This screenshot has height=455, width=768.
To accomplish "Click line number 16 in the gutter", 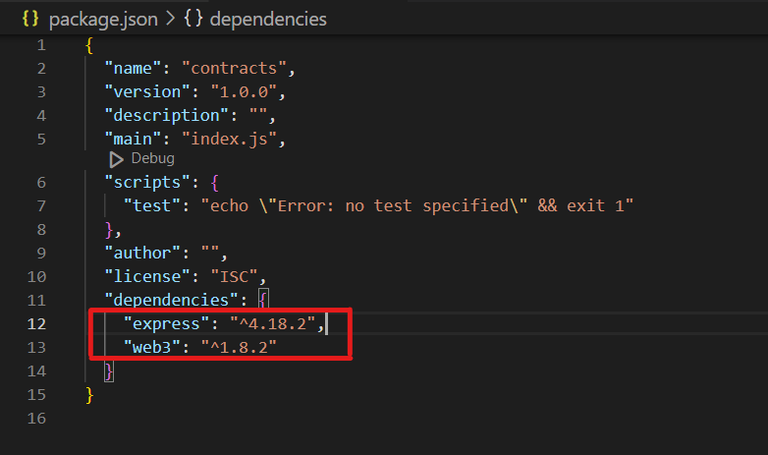I will [x=36, y=418].
